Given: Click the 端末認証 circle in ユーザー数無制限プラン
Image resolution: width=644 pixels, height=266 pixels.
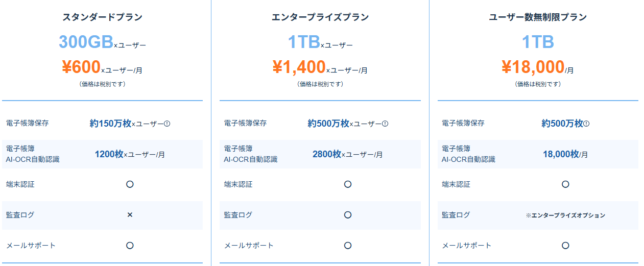Looking at the screenshot, I should (565, 184).
